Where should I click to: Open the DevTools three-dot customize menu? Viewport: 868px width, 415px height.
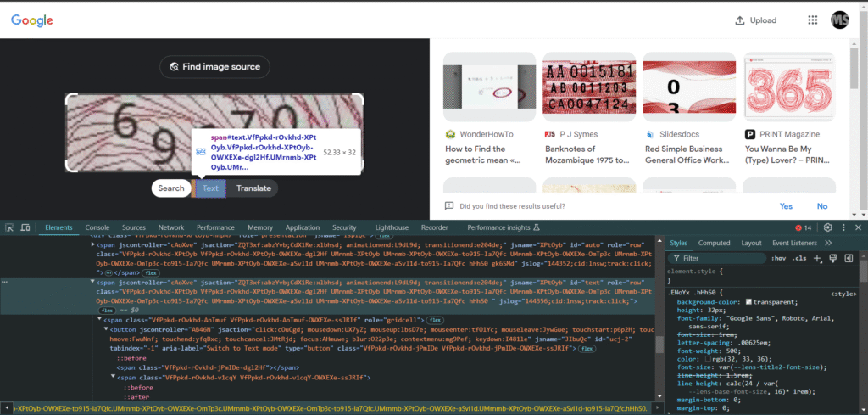(845, 227)
